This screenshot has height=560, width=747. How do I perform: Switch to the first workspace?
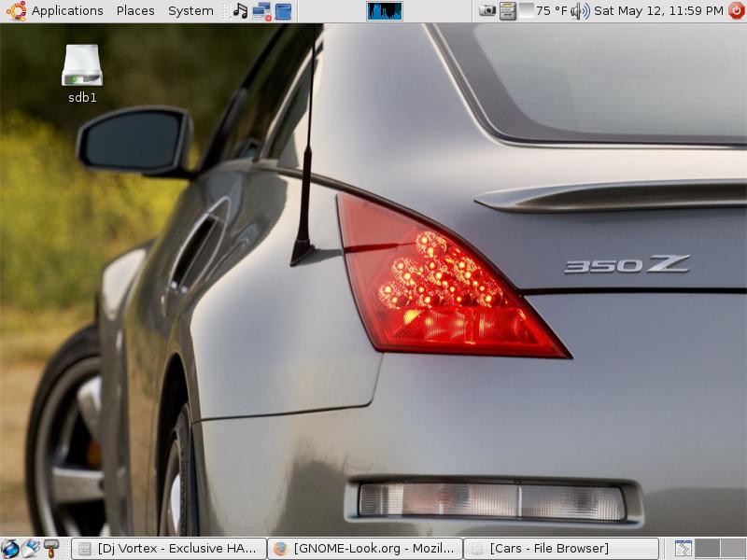click(x=708, y=549)
